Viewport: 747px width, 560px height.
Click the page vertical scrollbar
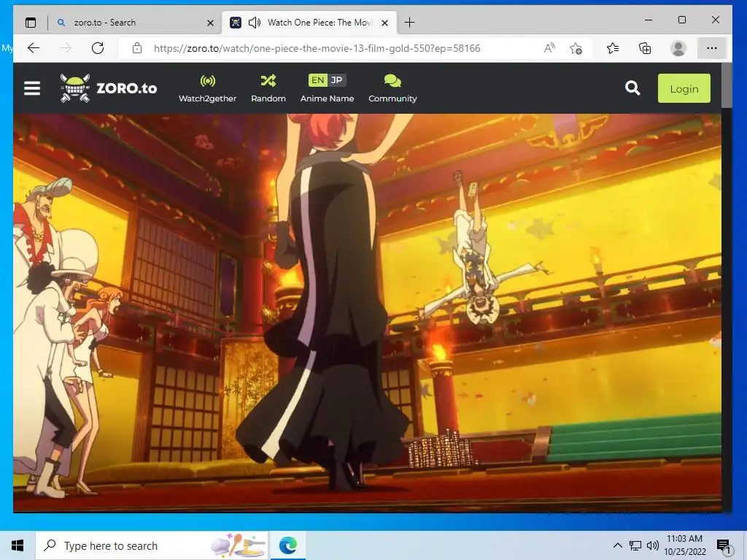[x=727, y=85]
